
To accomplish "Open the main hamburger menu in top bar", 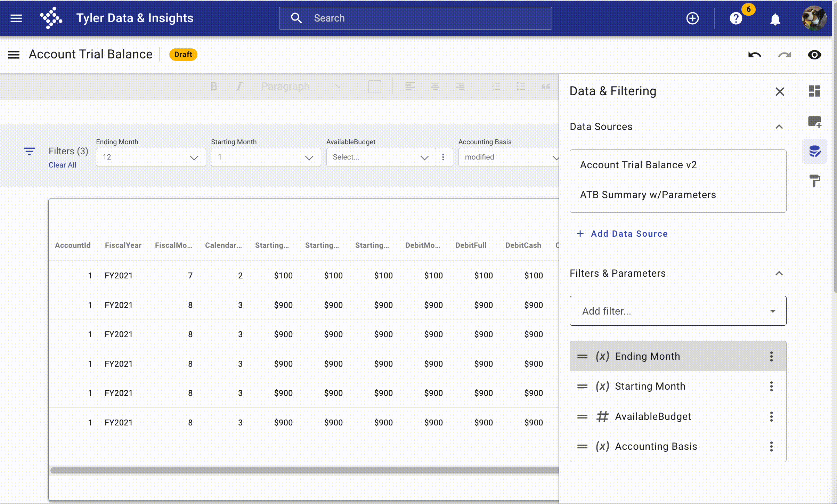I will coord(16,18).
